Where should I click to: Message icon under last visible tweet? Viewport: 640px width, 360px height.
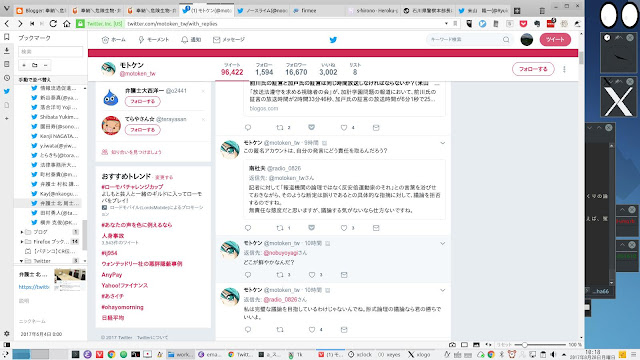click(x=344, y=329)
